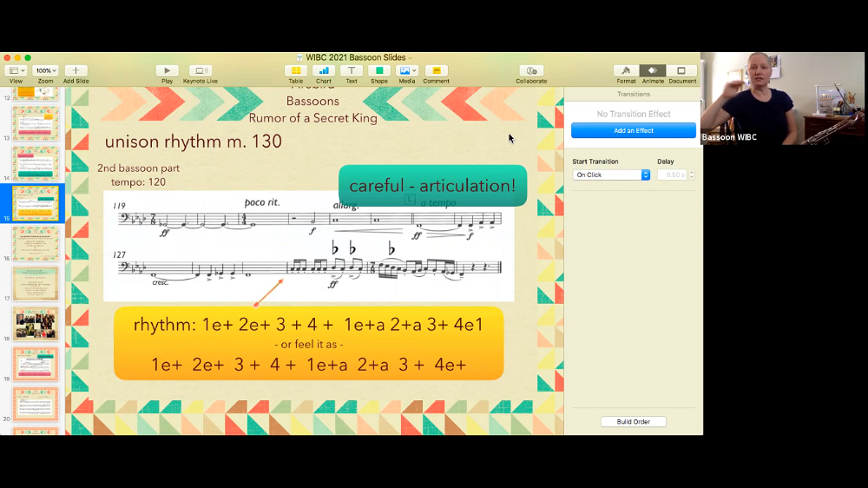Screen dimensions: 868x488
Task: Select slide 19 thumbnail
Action: click(36, 363)
